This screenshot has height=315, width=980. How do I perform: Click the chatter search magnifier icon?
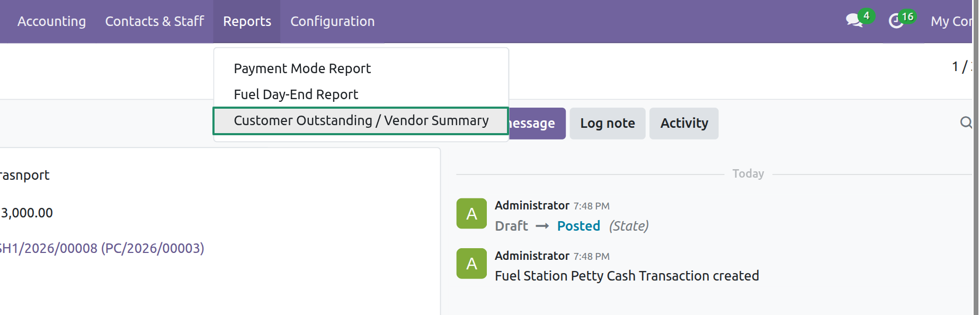pos(966,123)
